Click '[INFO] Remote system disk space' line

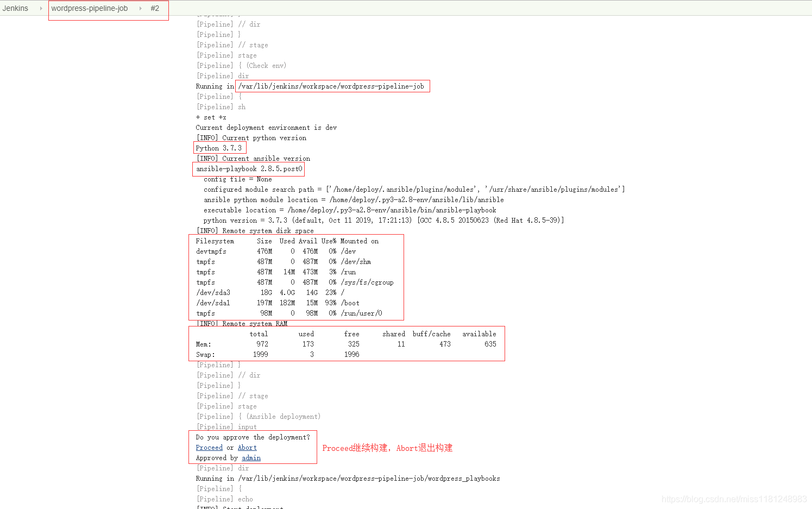click(255, 231)
